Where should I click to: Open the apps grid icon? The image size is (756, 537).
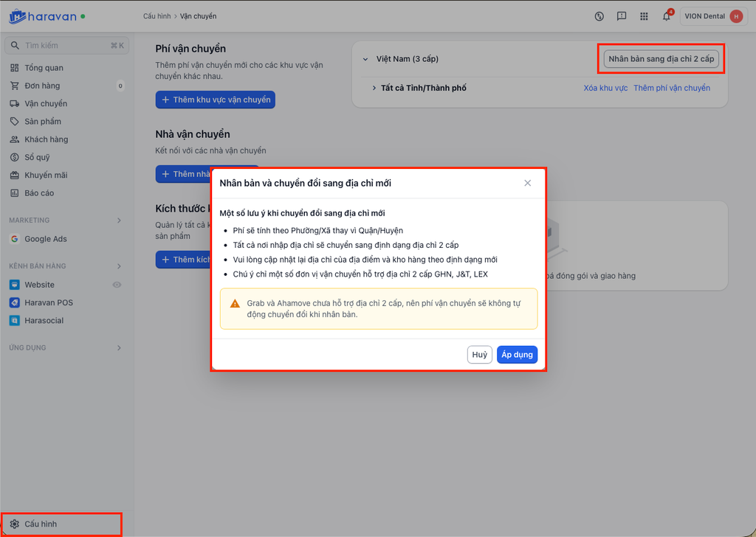(x=644, y=16)
